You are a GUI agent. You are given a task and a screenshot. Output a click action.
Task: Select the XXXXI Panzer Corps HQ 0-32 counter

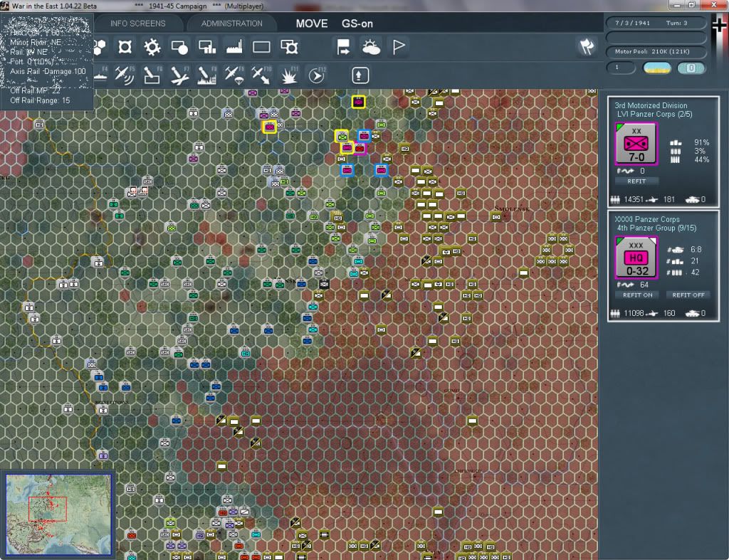pyautogui.click(x=636, y=258)
